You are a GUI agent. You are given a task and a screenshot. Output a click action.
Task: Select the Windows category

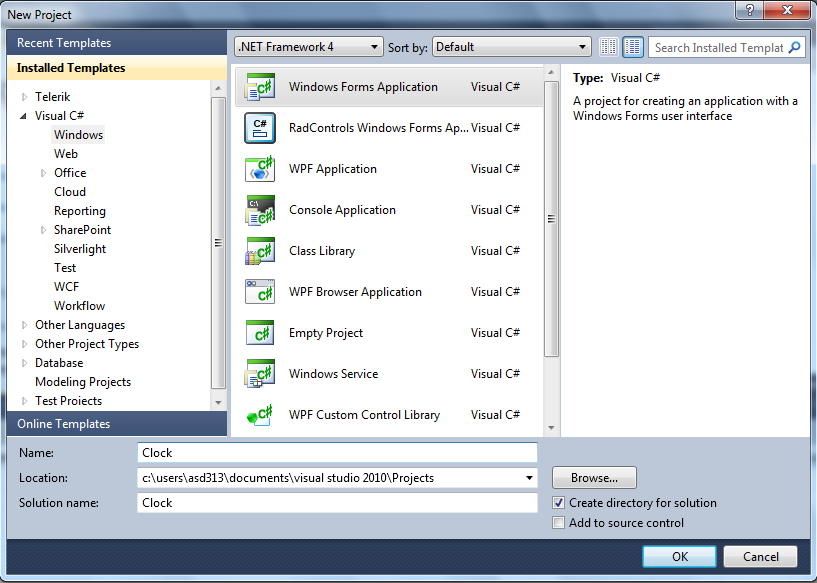tap(78, 135)
